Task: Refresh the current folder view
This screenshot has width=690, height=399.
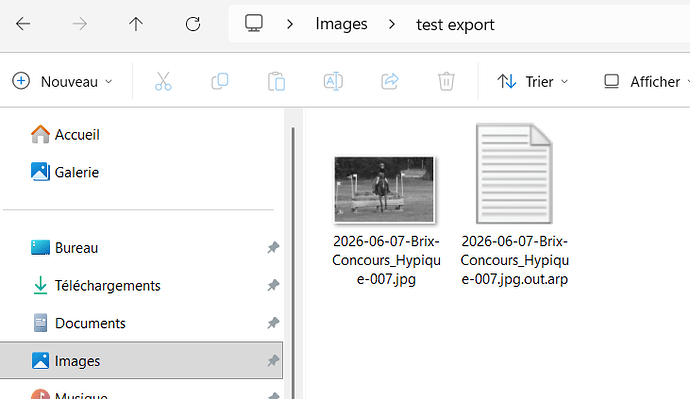Action: [x=193, y=24]
